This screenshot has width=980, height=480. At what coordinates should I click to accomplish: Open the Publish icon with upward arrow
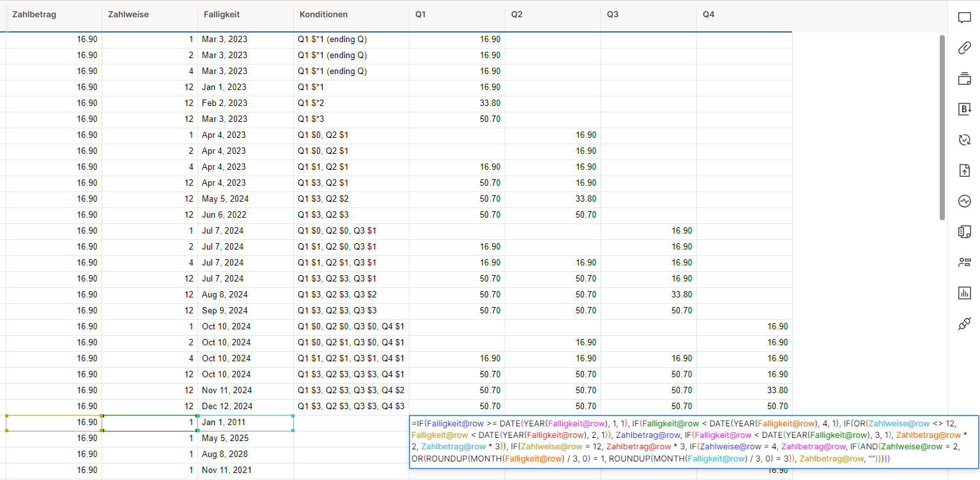tap(964, 170)
